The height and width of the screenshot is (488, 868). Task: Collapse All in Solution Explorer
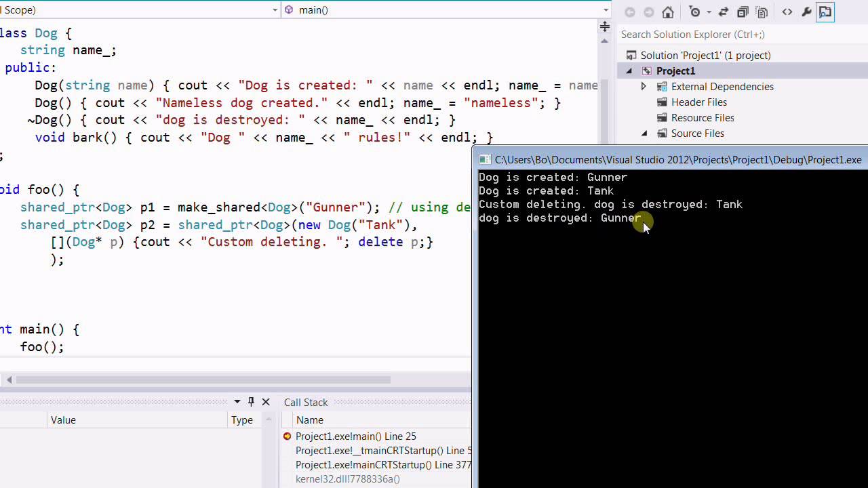click(x=743, y=12)
